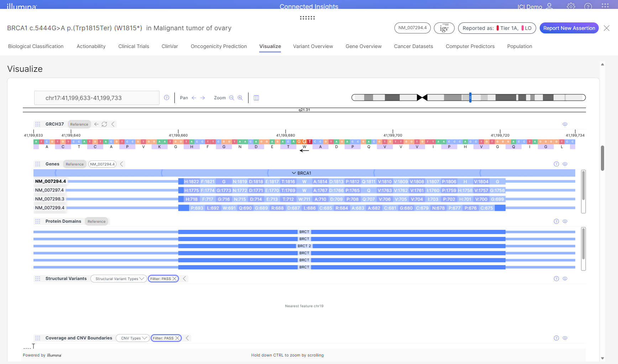Switch to the Variant Overview tab

tap(313, 46)
